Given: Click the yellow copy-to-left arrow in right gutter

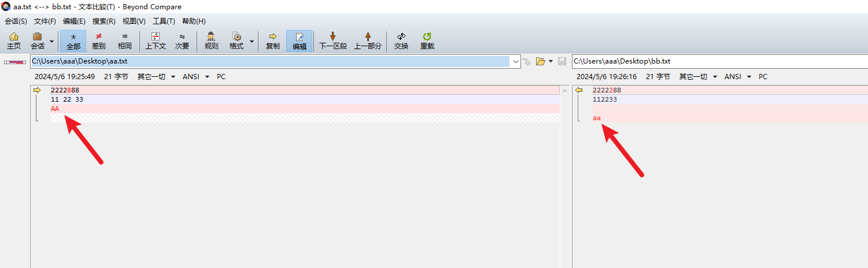Looking at the screenshot, I should pyautogui.click(x=579, y=90).
